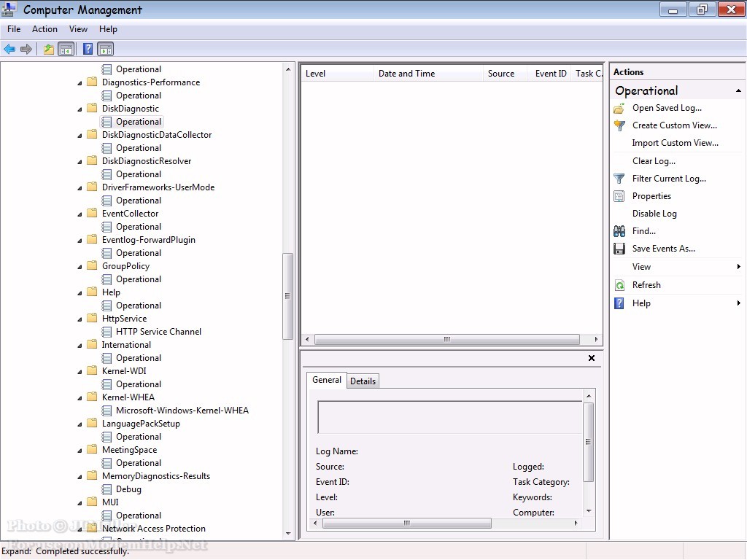Click the Filter Current Log funnel icon
The width and height of the screenshot is (747, 560).
click(x=619, y=179)
